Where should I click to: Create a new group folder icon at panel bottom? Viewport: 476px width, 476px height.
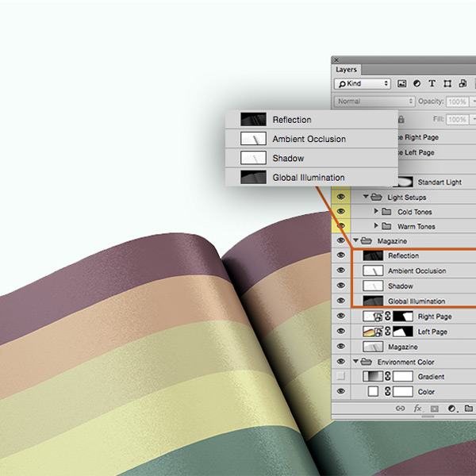(469, 409)
